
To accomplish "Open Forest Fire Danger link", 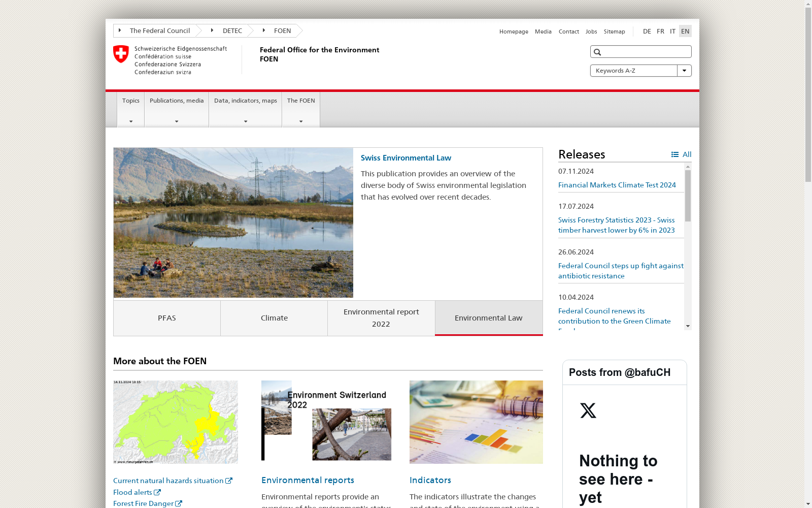I will coord(143,503).
